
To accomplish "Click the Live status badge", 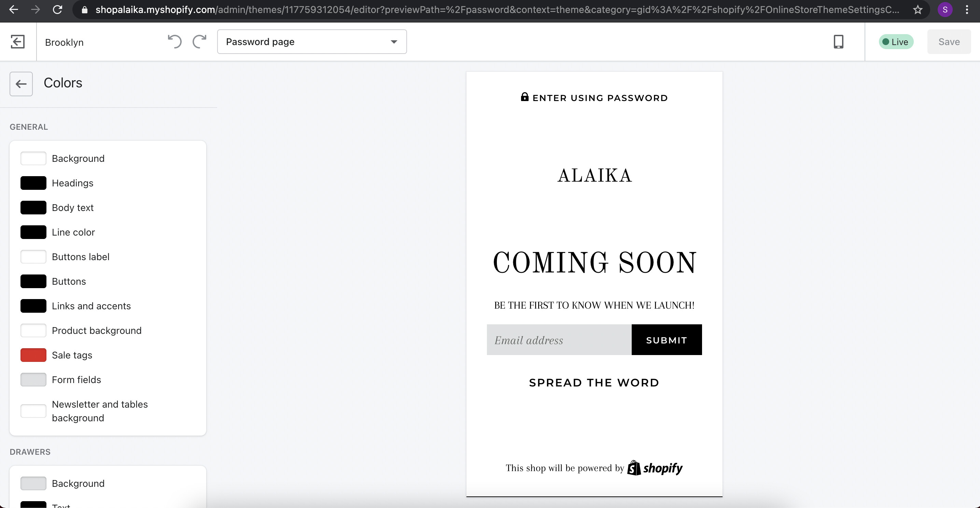I will pos(896,42).
